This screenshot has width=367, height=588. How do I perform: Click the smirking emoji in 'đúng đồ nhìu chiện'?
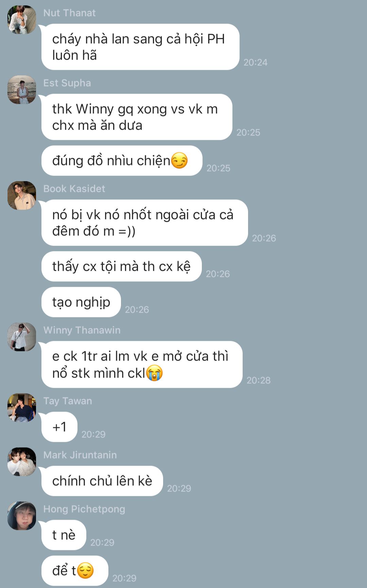tap(179, 161)
